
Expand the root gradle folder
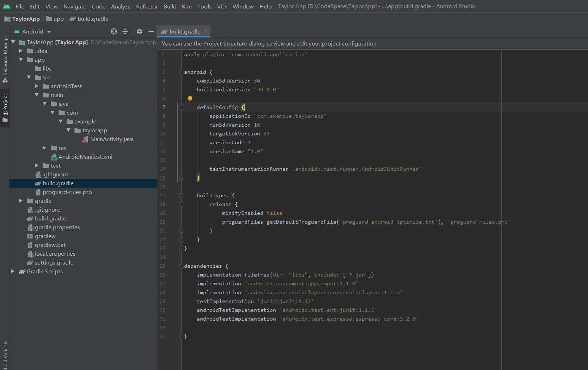click(21, 201)
